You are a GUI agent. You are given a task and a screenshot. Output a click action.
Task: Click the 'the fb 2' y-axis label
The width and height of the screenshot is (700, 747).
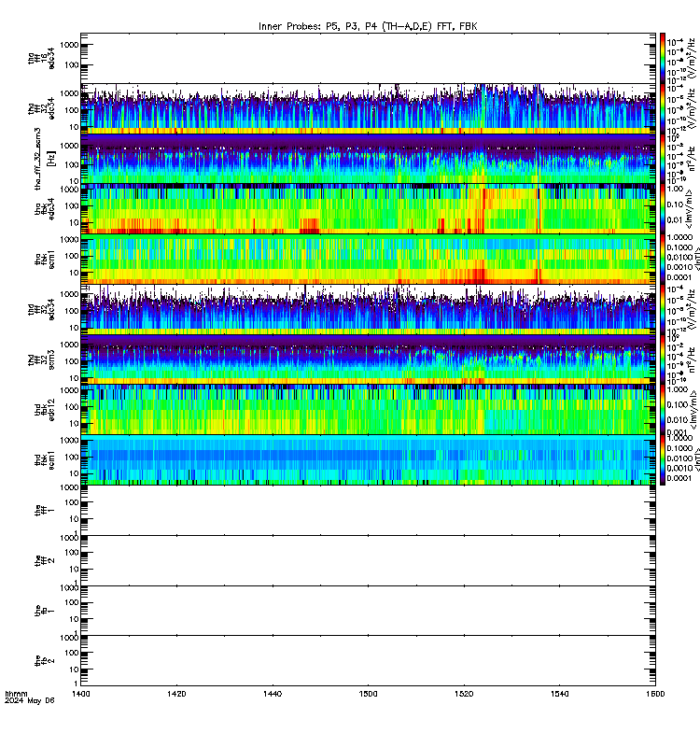pyautogui.click(x=45, y=661)
